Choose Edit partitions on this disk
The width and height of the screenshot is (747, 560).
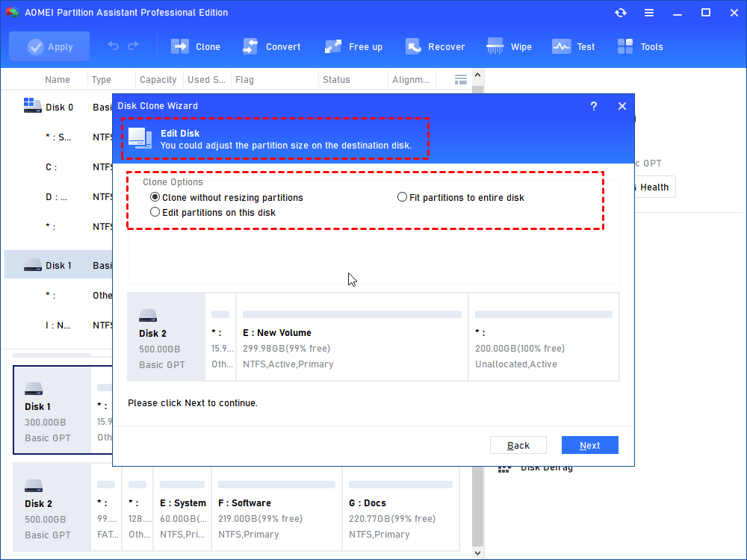coord(155,213)
